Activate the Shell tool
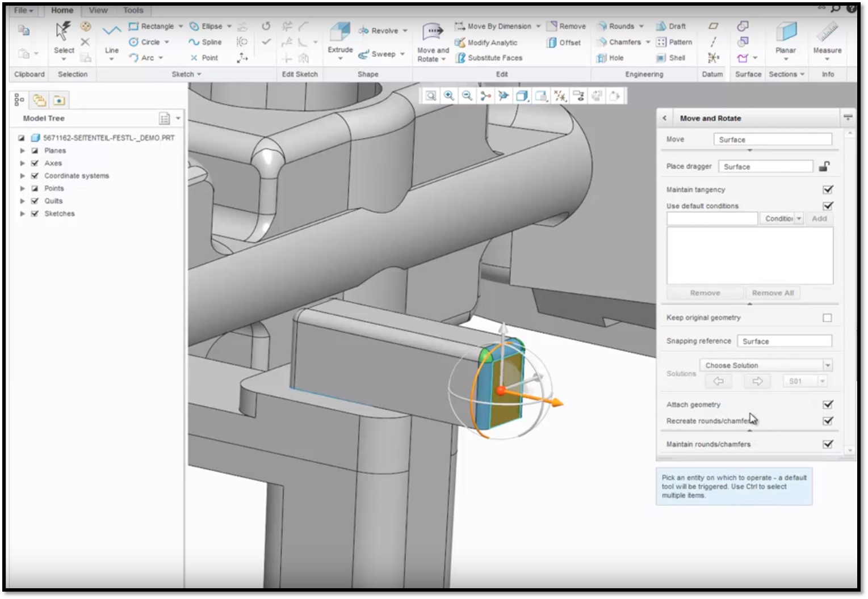The height and width of the screenshot is (599, 868). (x=671, y=58)
